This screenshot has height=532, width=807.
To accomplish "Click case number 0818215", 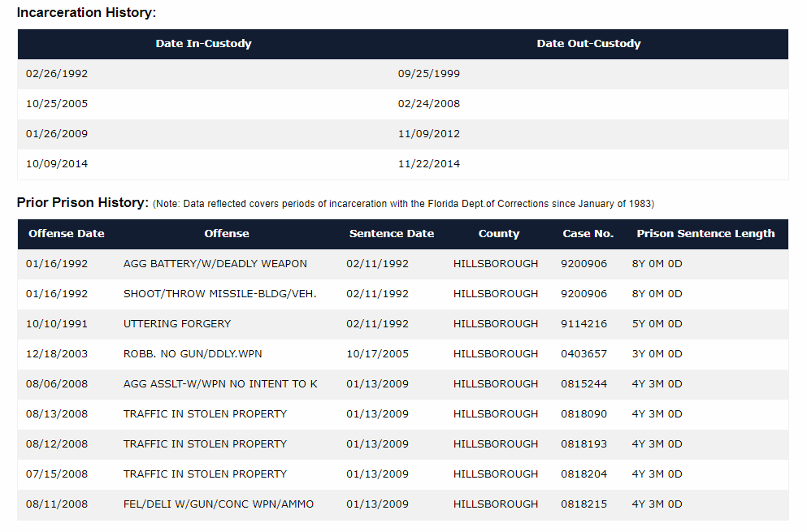I will 584,504.
